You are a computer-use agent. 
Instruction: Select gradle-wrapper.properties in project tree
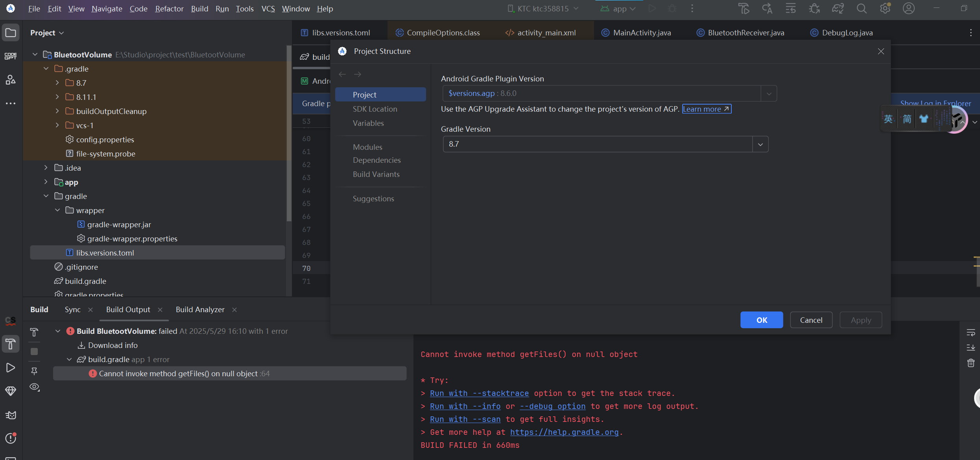point(132,239)
